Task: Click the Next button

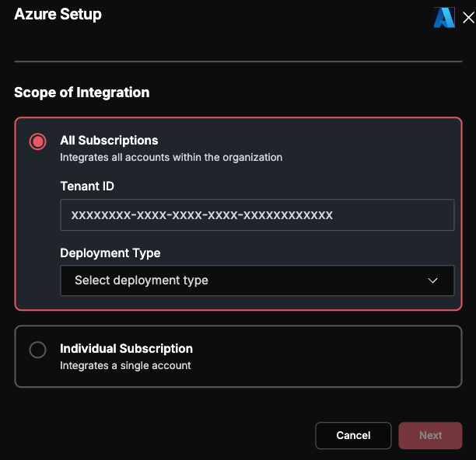Action: pos(430,435)
